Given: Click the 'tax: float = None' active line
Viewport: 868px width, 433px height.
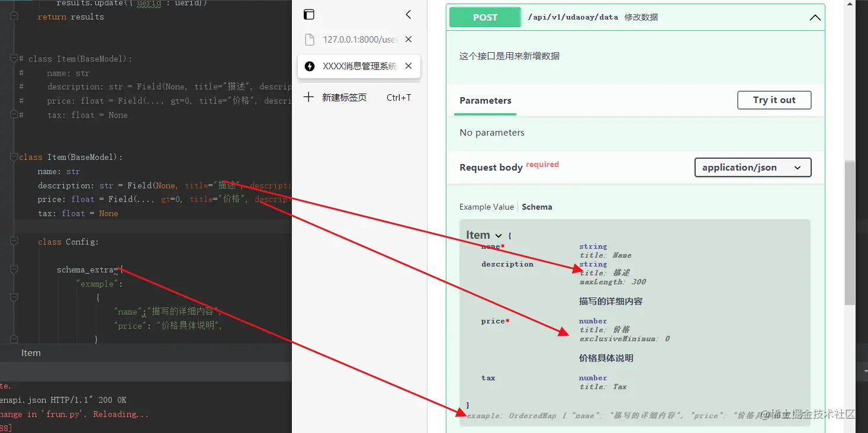Looking at the screenshot, I should (78, 214).
